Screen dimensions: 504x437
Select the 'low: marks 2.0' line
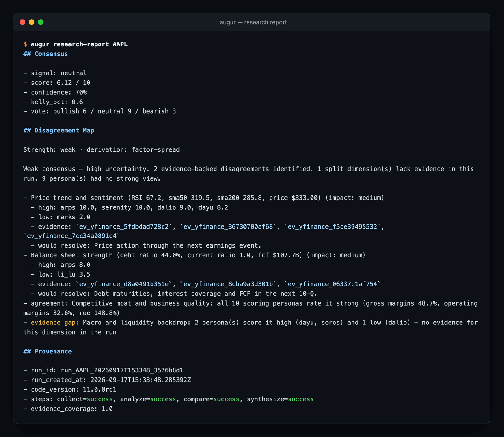[x=60, y=217]
